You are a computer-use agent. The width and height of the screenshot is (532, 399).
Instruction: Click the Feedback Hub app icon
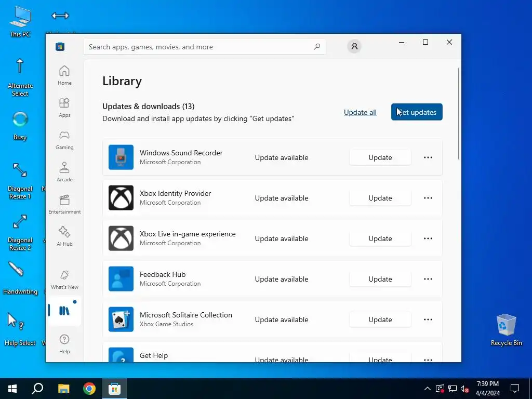tap(121, 279)
